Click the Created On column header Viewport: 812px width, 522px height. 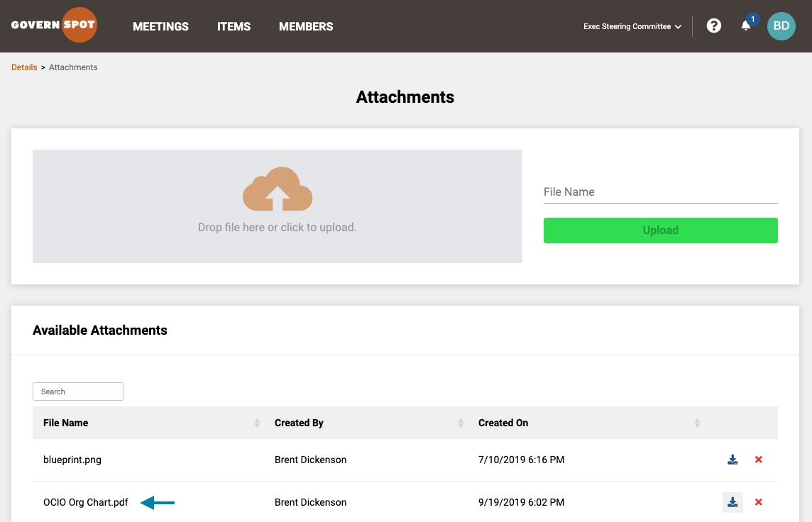point(503,423)
